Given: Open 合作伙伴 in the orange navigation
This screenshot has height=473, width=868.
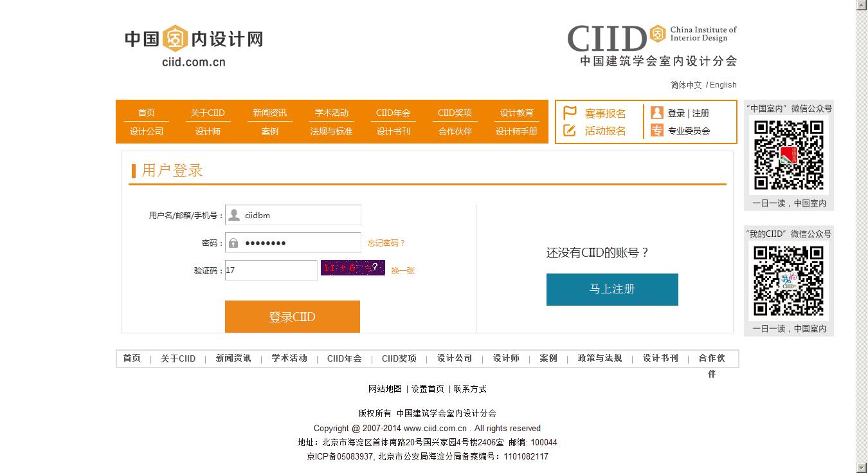Looking at the screenshot, I should click(x=455, y=131).
